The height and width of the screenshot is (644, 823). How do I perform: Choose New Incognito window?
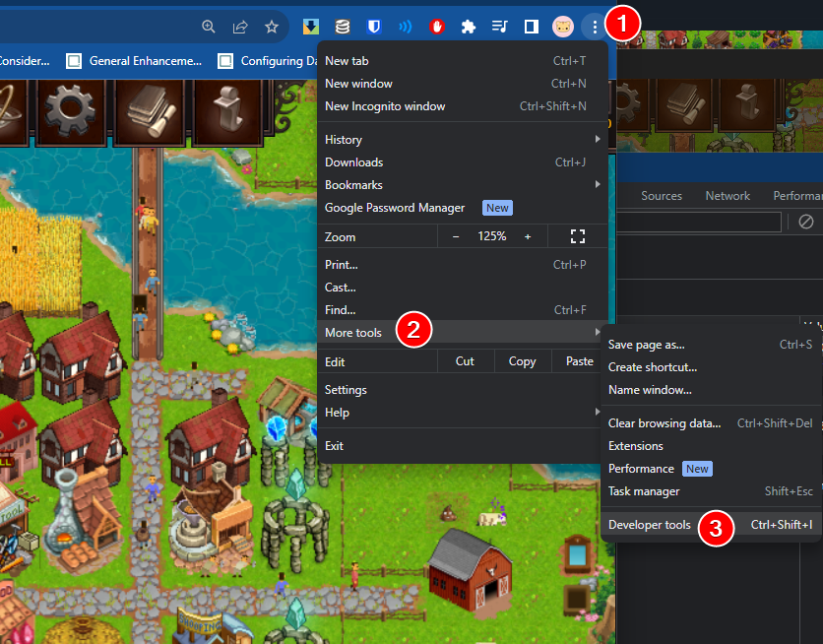(x=385, y=106)
